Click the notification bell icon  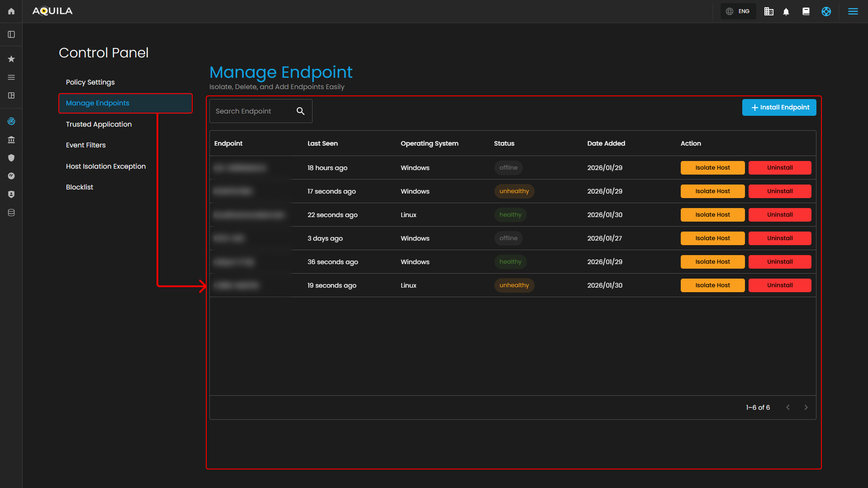pos(786,11)
